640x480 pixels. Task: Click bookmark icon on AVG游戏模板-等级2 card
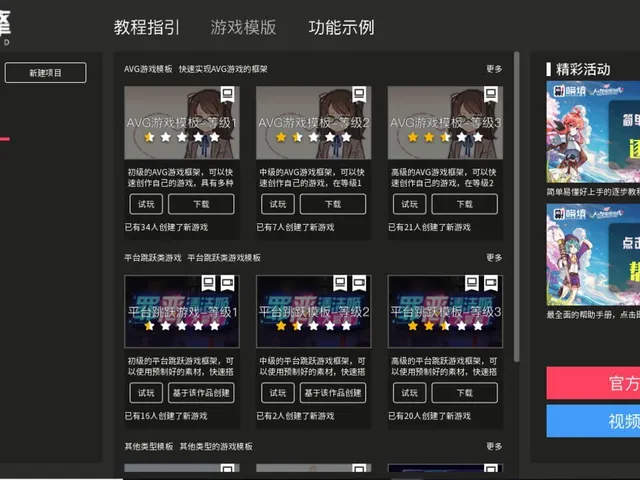tap(359, 94)
